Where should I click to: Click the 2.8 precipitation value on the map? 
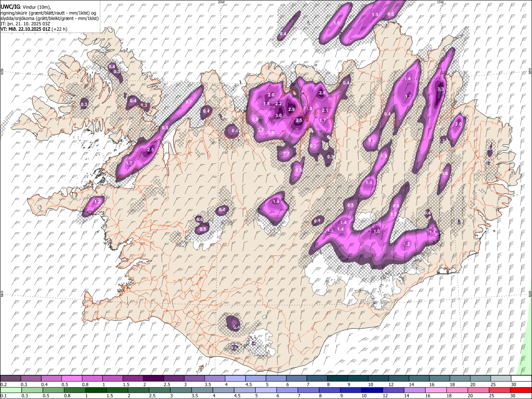point(322,93)
